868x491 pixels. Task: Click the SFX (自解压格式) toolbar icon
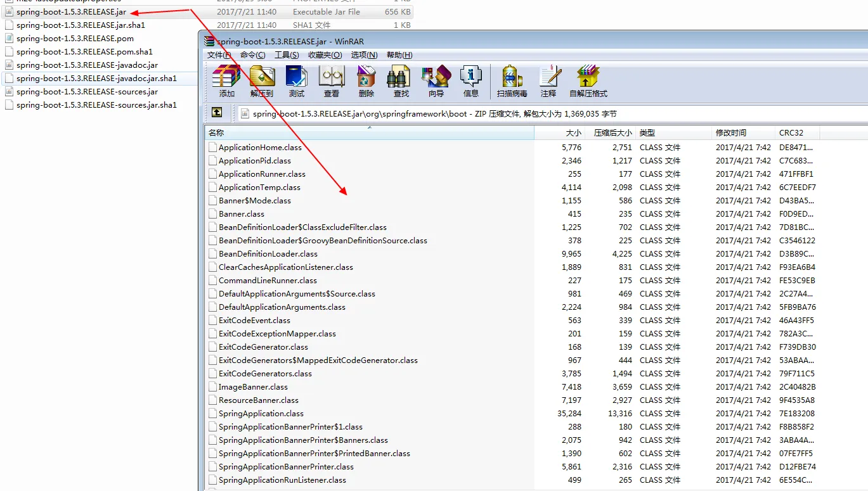point(588,76)
